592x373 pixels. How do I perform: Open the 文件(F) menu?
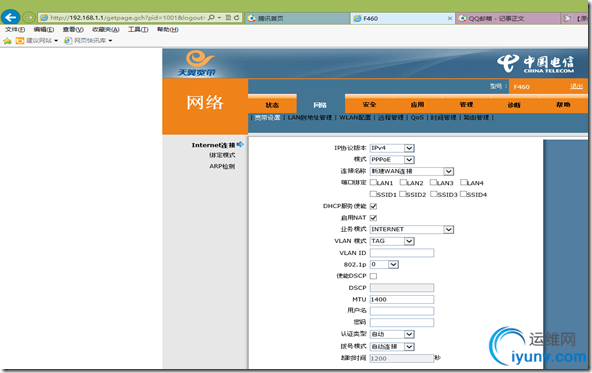click(15, 29)
